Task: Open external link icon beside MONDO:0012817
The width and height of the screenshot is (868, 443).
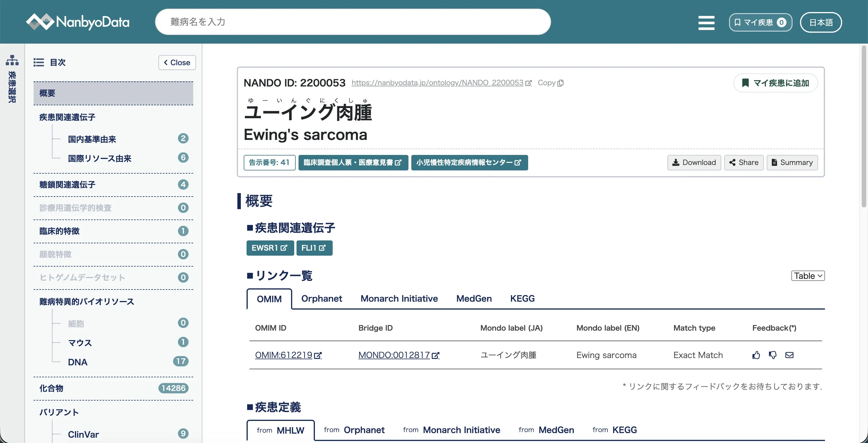Action: (x=435, y=355)
